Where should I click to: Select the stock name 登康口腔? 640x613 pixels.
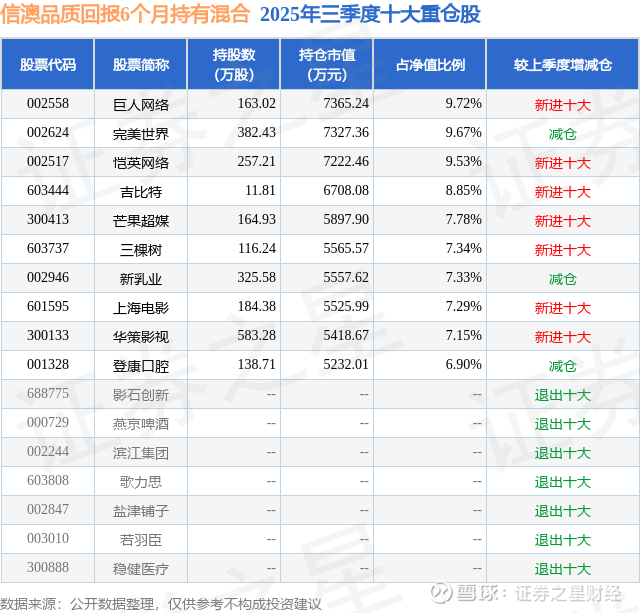[141, 366]
